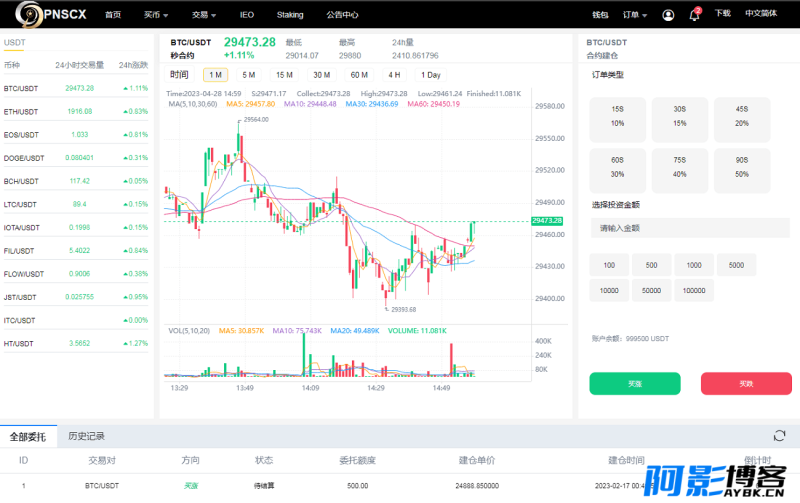
Task: Set chart interval to 5 M
Action: tap(248, 75)
